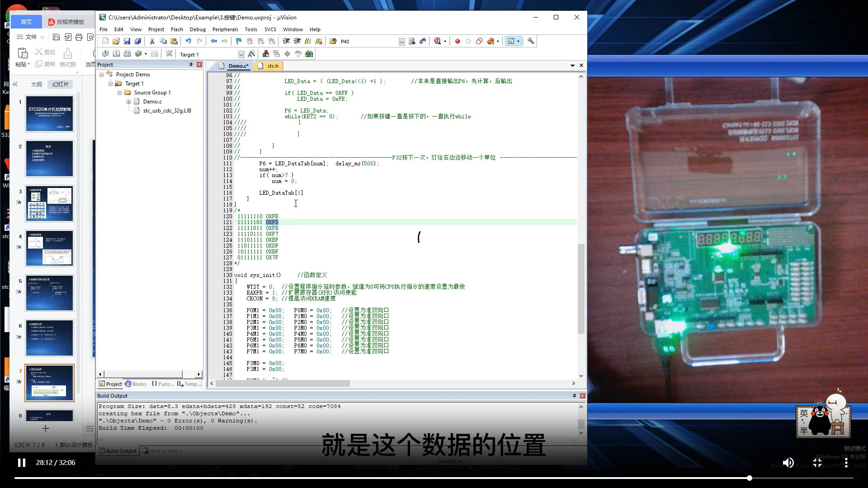868x488 pixels.
Task: Toggle the star marker on slide 7
Action: point(19,381)
